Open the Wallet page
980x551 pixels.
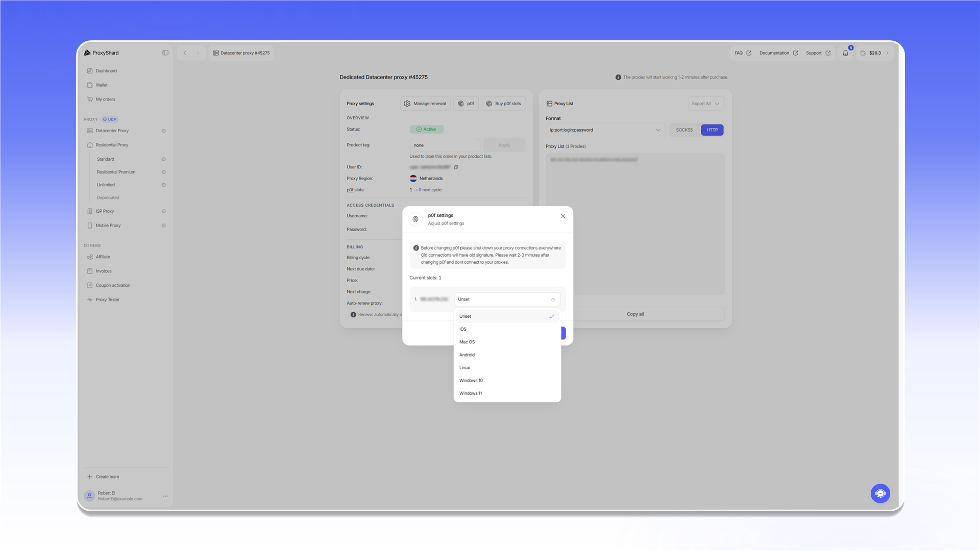click(x=102, y=85)
